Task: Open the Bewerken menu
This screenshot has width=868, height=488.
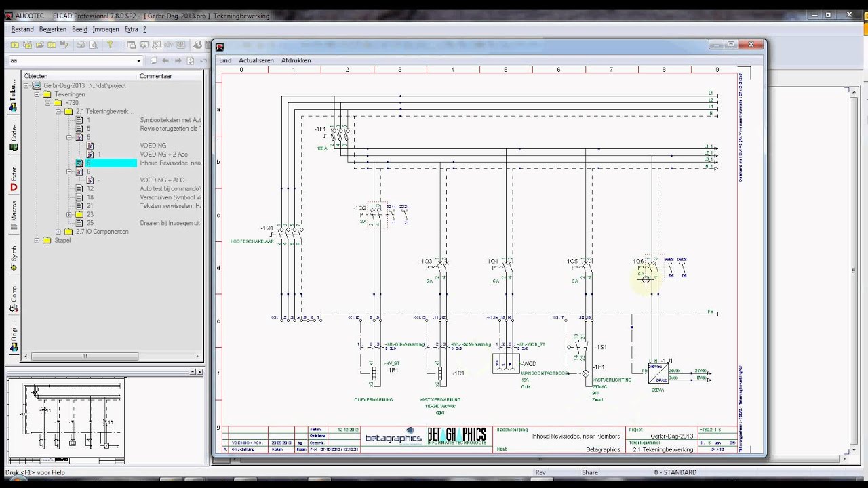Action: 53,29
